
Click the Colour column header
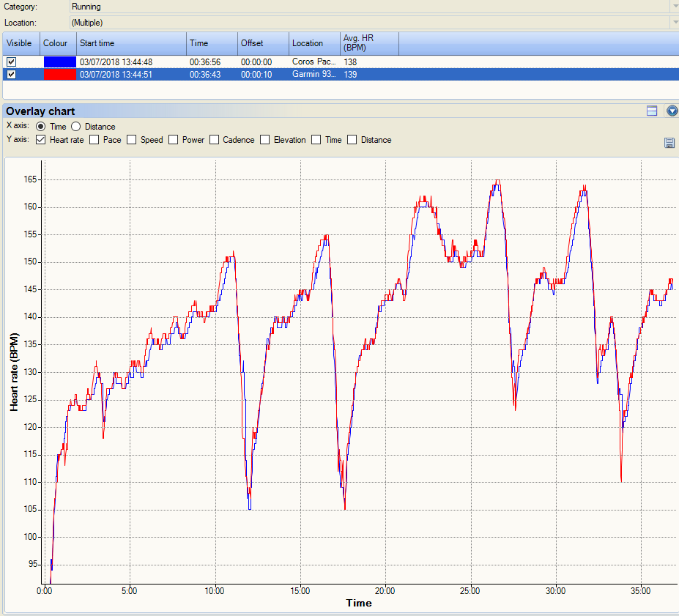point(58,43)
